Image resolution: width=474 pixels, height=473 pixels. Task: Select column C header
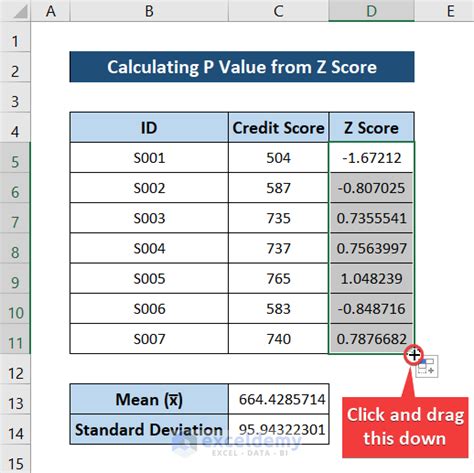[x=278, y=11]
